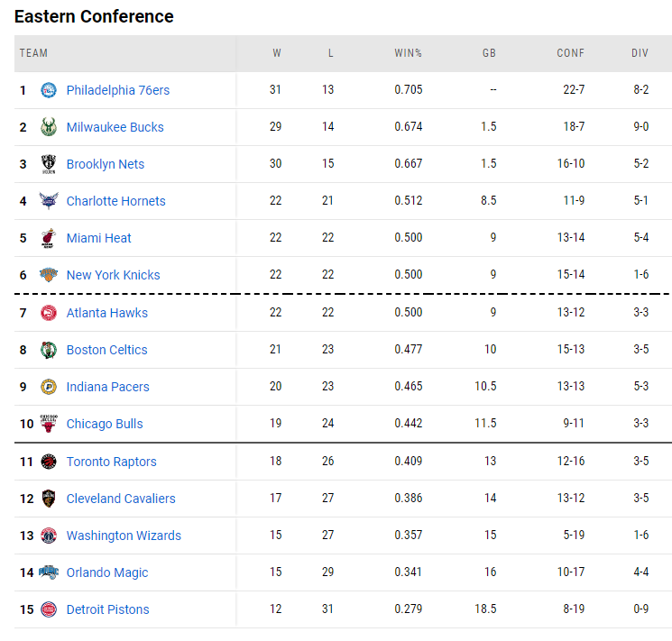Click the Toronto Raptors logo icon

coord(49,462)
